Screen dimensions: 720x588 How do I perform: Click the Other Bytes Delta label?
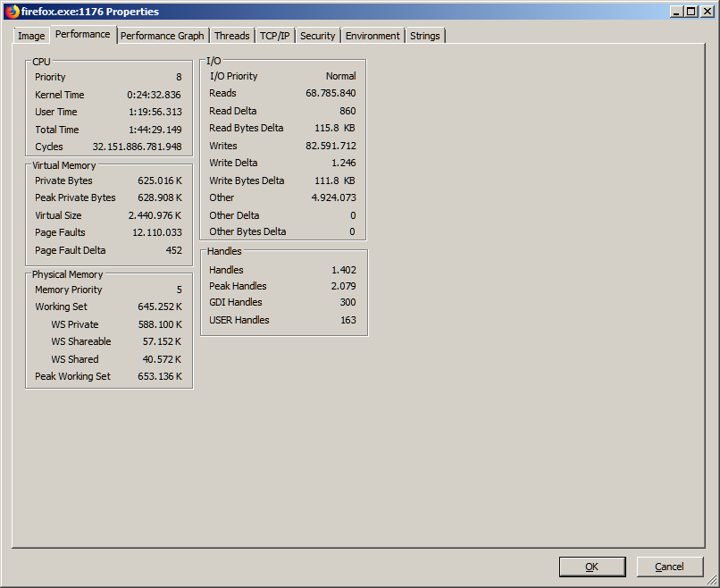tap(247, 232)
